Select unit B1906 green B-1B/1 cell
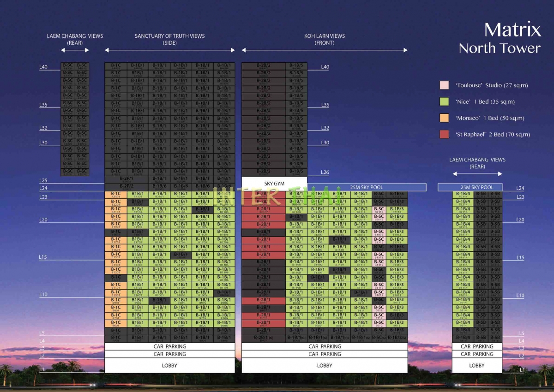This screenshot has height=392, width=554. [224, 225]
